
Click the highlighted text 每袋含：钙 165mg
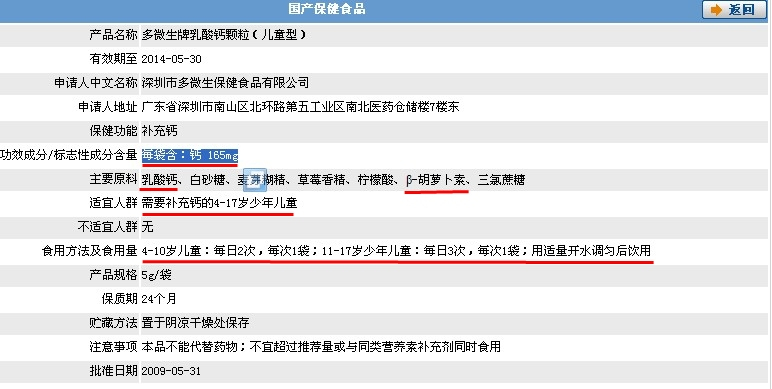[x=190, y=155]
